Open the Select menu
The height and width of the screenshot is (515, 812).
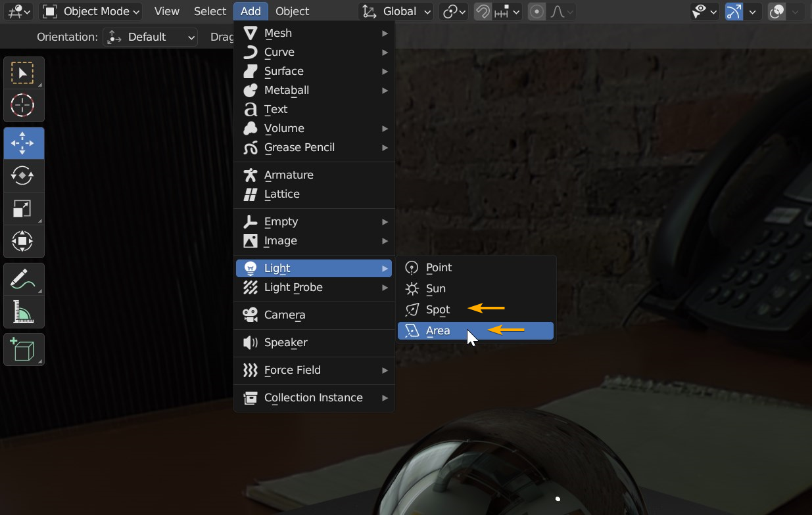[x=210, y=11]
